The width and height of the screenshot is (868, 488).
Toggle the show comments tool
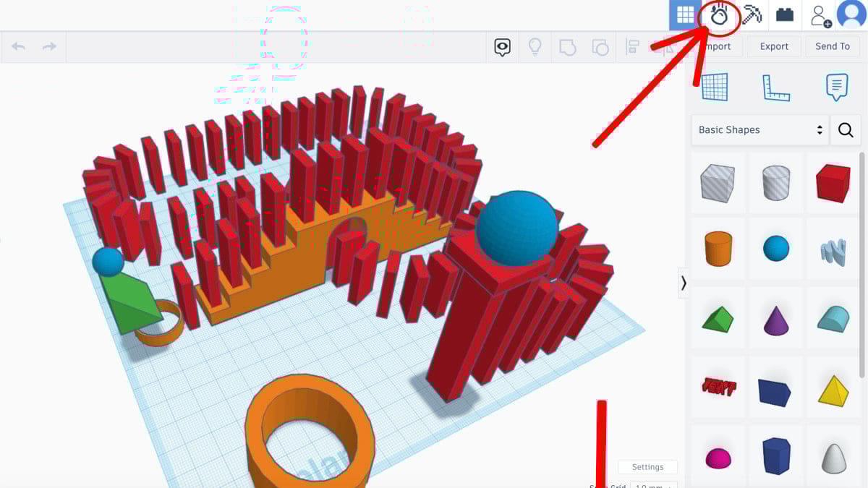pyautogui.click(x=502, y=46)
